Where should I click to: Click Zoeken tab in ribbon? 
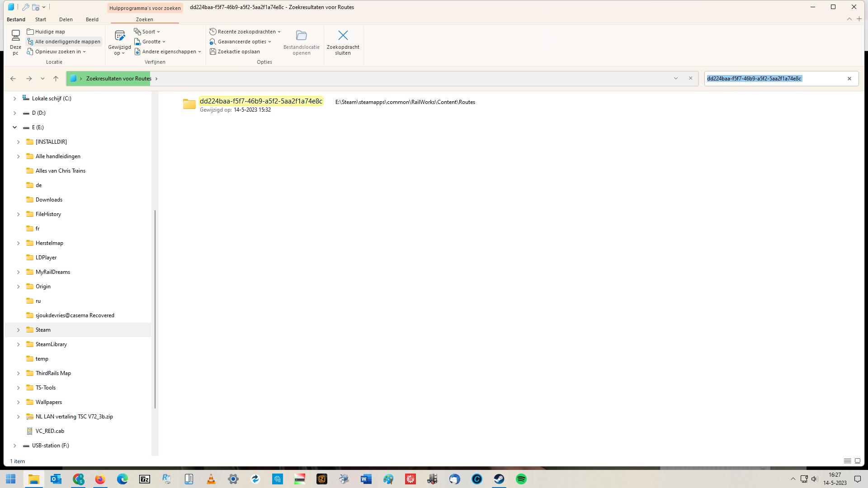[144, 19]
